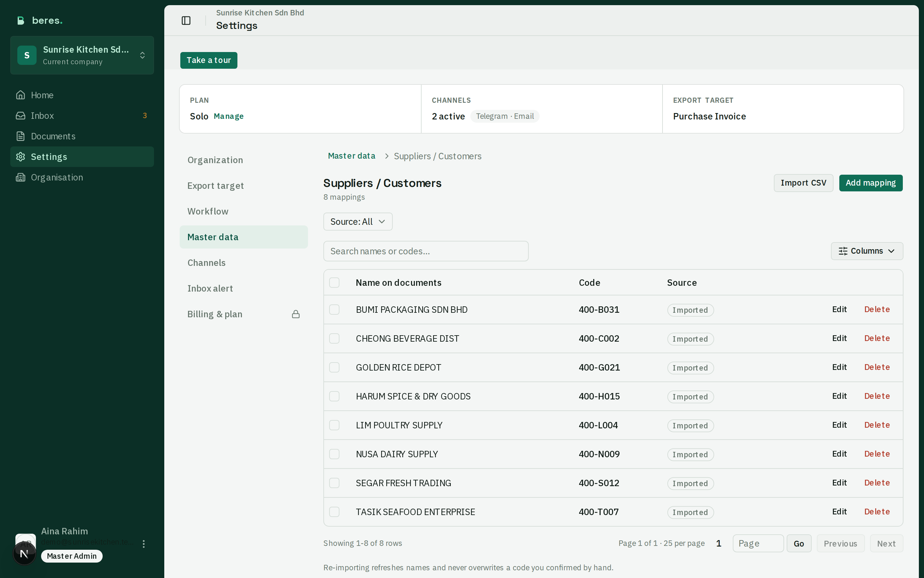Click Manage link next to Solo plan
The image size is (924, 578).
click(228, 116)
